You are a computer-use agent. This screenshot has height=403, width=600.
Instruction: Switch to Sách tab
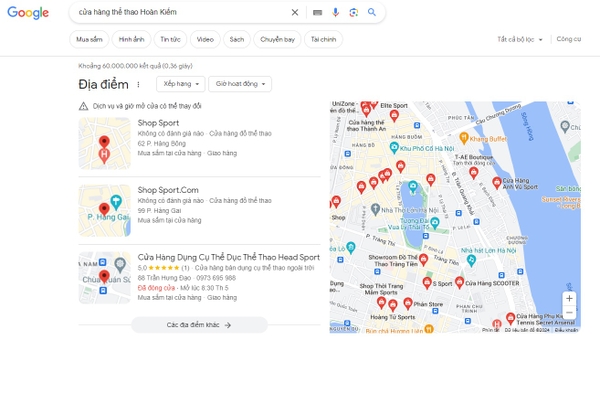click(x=236, y=39)
